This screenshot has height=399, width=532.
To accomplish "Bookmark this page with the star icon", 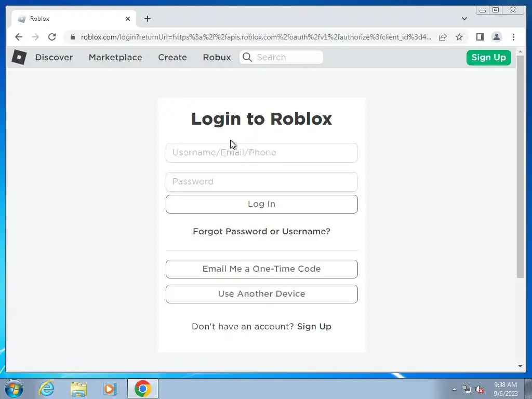I will 459,37.
